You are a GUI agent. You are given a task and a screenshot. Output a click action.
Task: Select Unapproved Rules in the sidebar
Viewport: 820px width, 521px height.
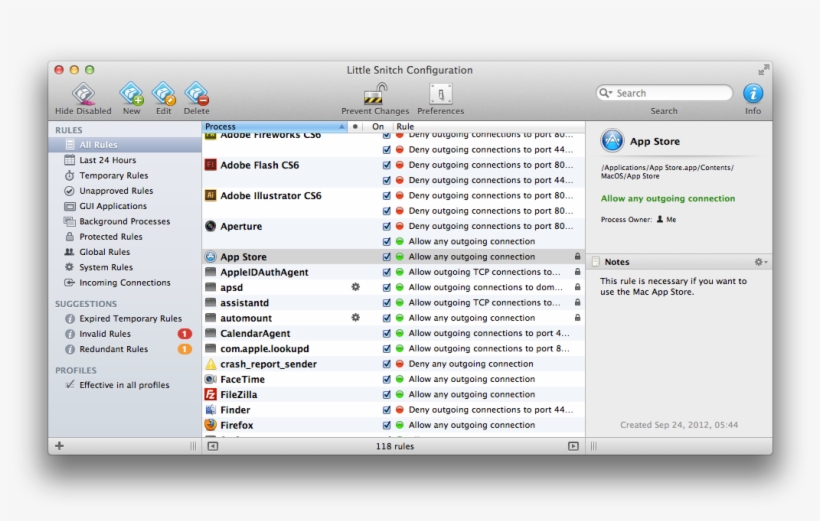point(116,191)
